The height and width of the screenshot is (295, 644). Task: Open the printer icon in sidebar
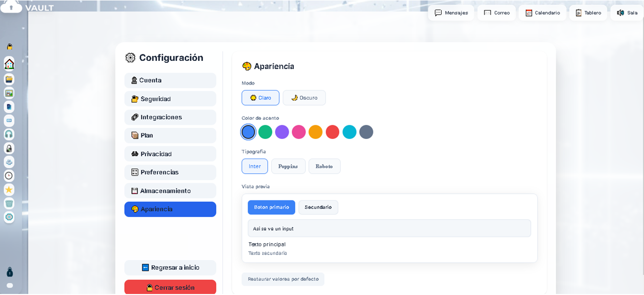(x=9, y=162)
